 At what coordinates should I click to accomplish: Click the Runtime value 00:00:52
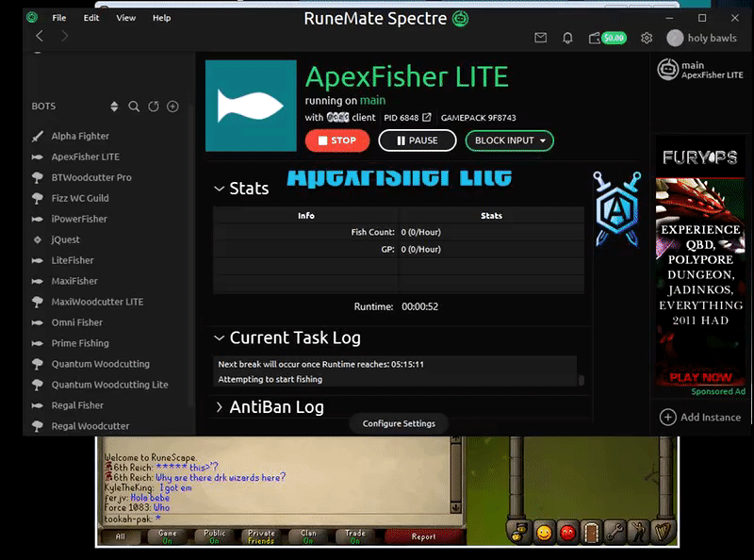pos(419,307)
